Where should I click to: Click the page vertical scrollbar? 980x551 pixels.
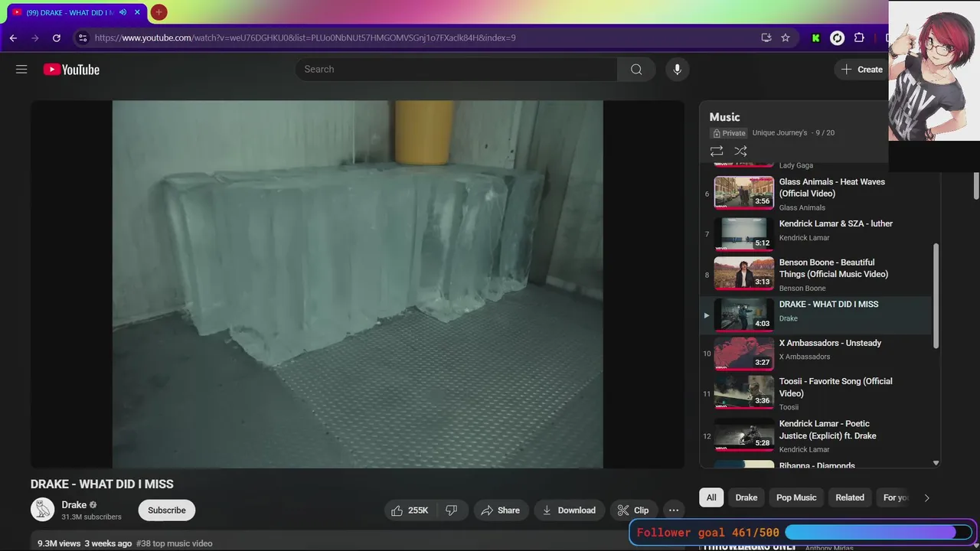pyautogui.click(x=975, y=186)
